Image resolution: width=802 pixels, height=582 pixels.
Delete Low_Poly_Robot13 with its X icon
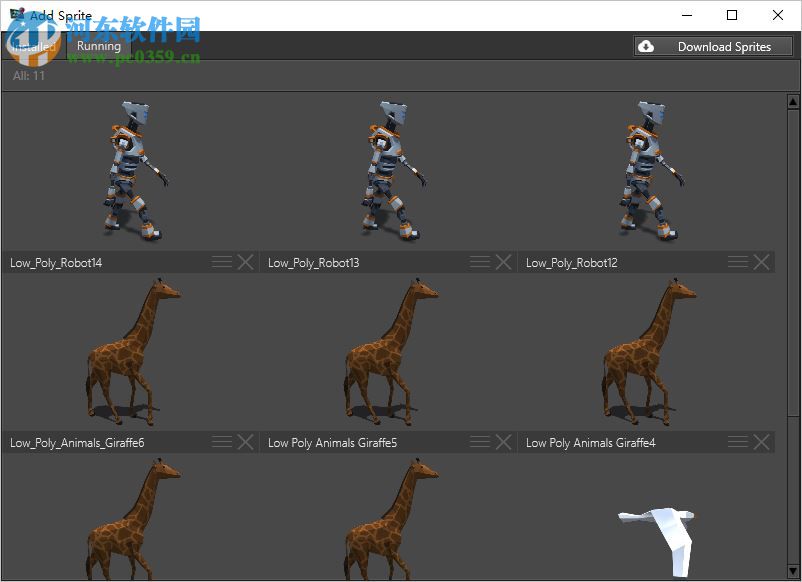(x=504, y=262)
